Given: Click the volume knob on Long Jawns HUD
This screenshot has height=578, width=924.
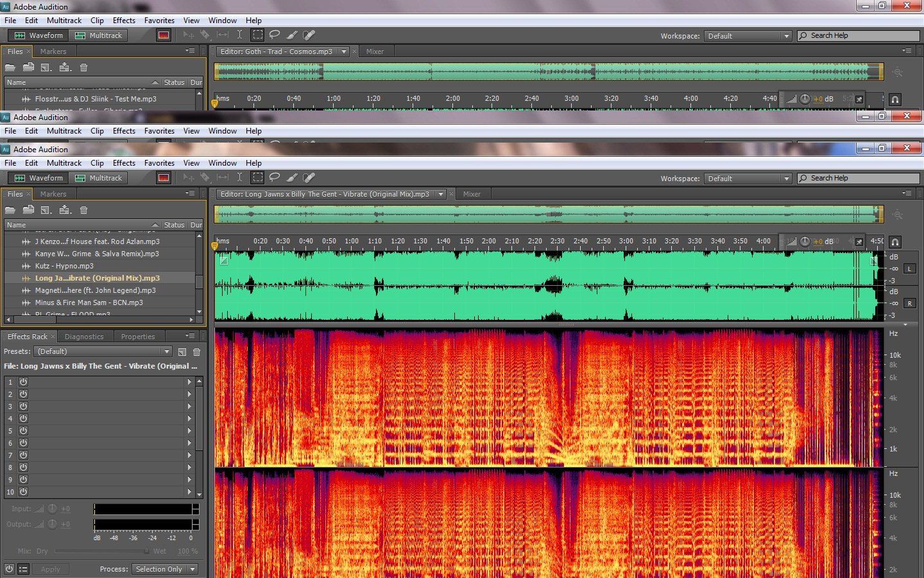Looking at the screenshot, I should (x=805, y=242).
